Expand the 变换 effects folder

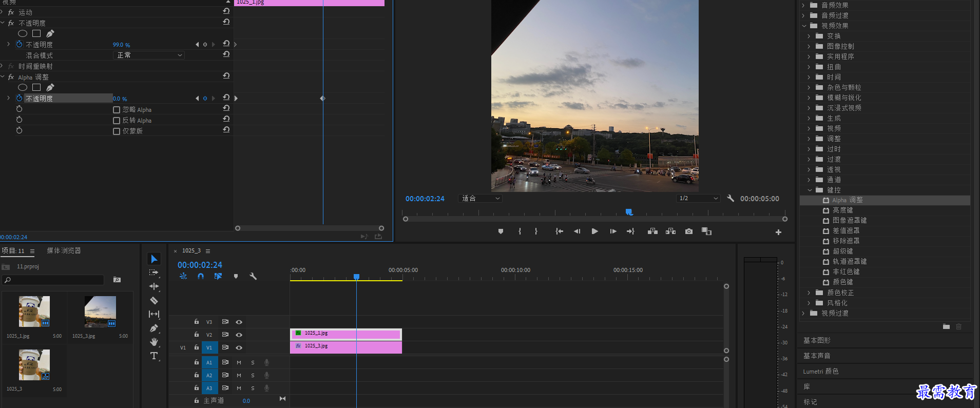point(809,36)
